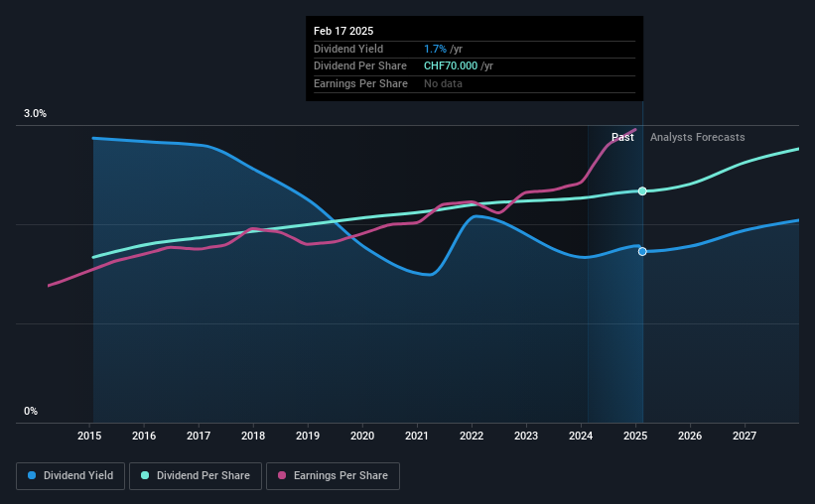Click the 2023 x-axis label
The image size is (815, 504).
[526, 436]
